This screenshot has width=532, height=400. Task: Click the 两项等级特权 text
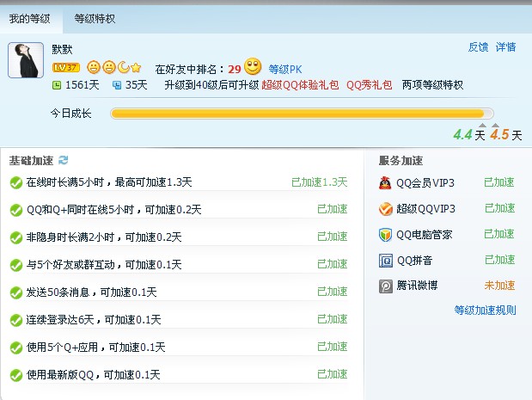pos(432,84)
